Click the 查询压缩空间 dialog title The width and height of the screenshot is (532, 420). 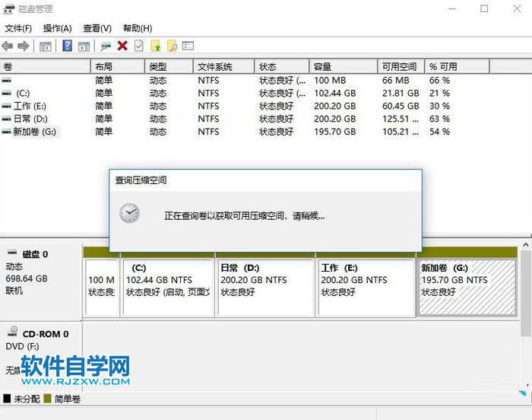point(141,180)
